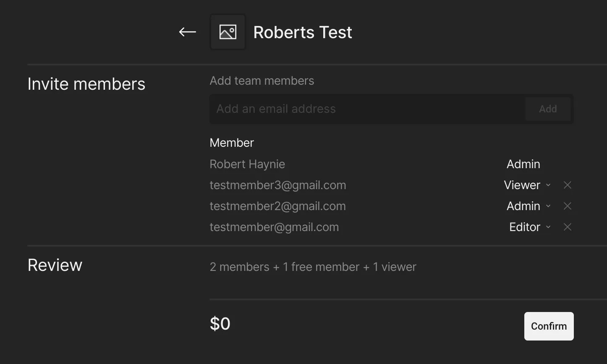Click the testmember@gmail.com email entry
The height and width of the screenshot is (364, 607).
point(274,227)
